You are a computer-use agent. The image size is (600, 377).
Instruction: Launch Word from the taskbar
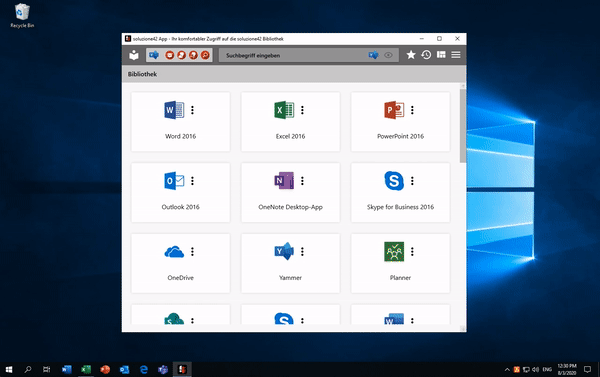[67, 369]
